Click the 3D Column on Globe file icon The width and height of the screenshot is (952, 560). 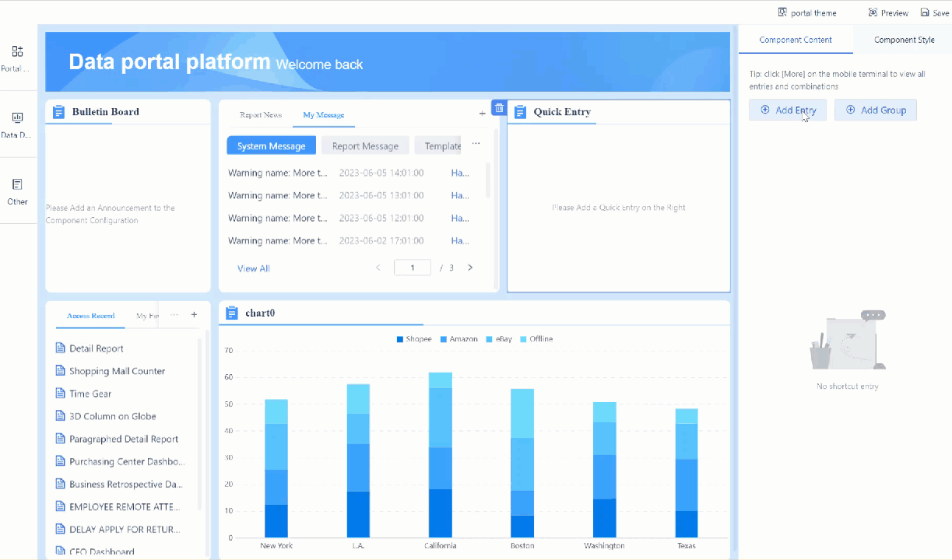coord(60,415)
